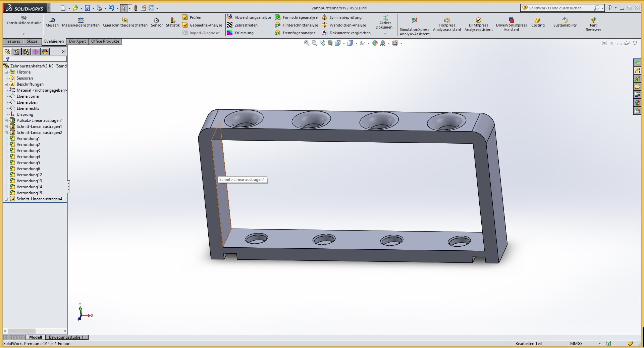Click the Formschrägeanalyse draft analysis icon
The height and width of the screenshot is (348, 644).
point(278,17)
